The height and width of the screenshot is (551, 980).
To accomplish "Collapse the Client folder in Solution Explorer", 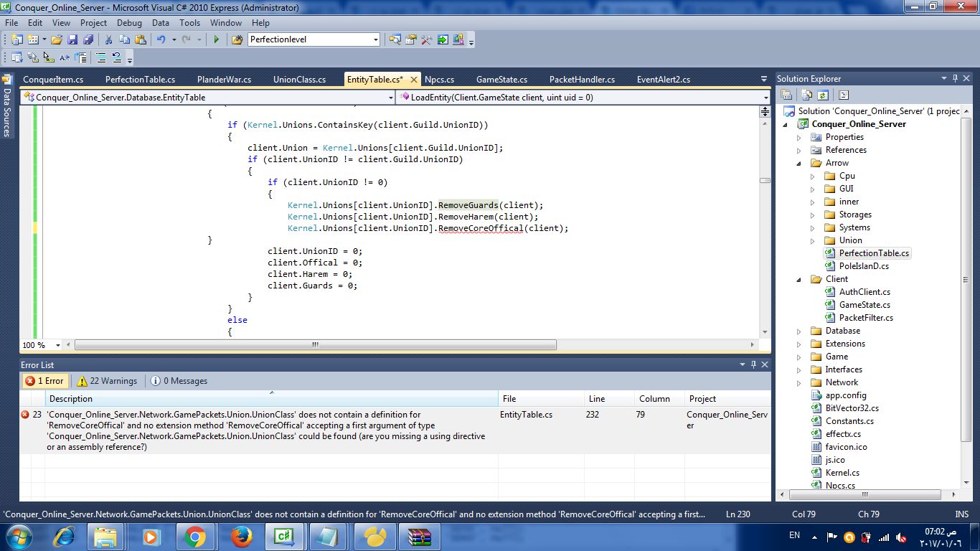I will tap(799, 279).
